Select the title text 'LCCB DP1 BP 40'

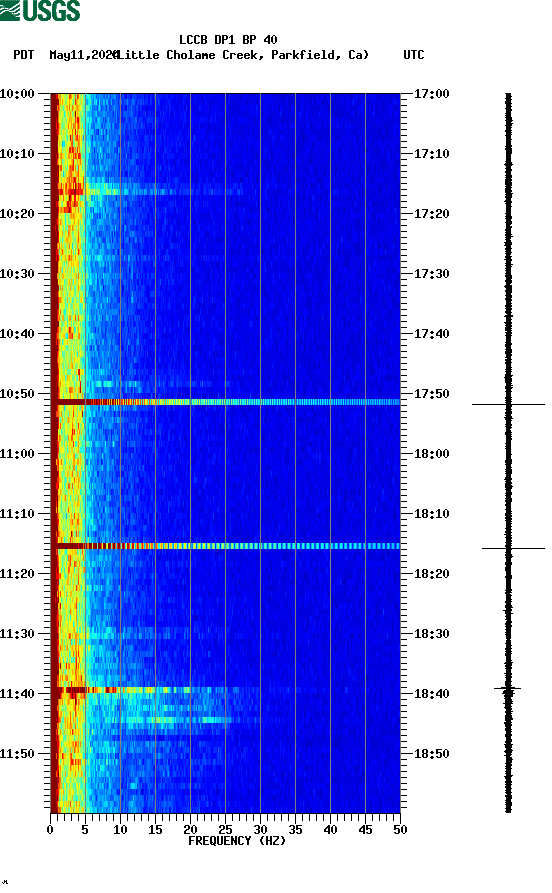coord(228,40)
